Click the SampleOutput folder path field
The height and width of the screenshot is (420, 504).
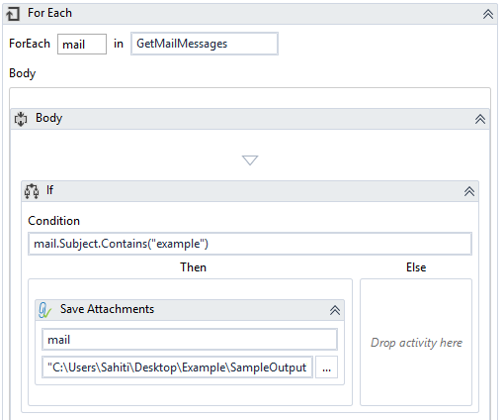coord(177,367)
